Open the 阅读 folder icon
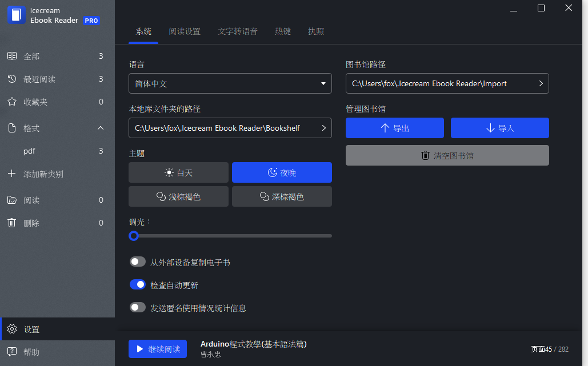This screenshot has width=588, height=366. pyautogui.click(x=12, y=200)
